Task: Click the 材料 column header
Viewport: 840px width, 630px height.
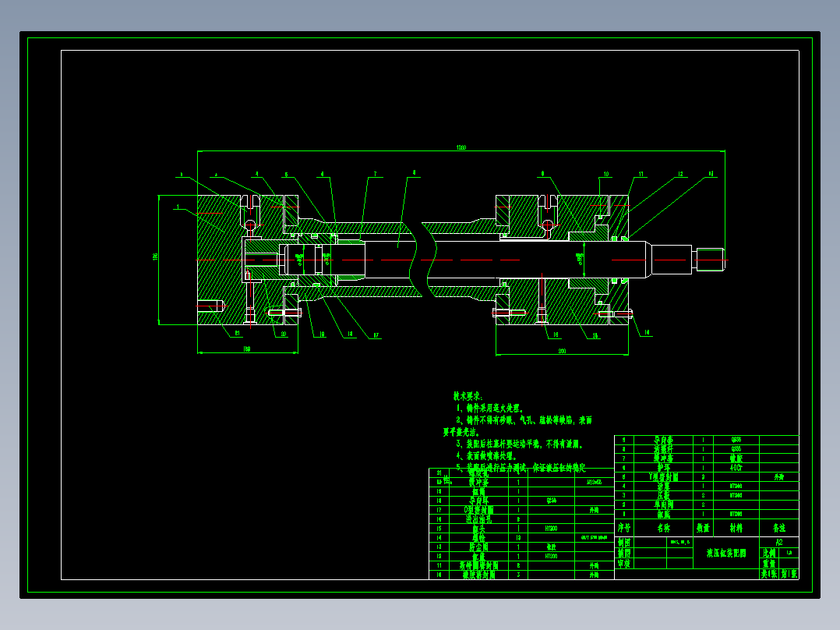Action: [x=736, y=528]
